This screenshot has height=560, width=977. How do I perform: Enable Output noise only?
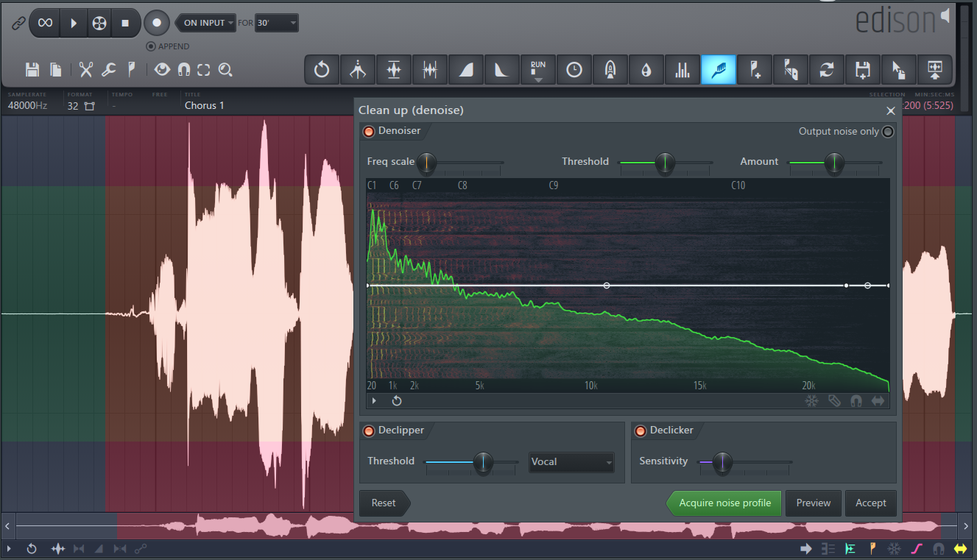click(888, 132)
